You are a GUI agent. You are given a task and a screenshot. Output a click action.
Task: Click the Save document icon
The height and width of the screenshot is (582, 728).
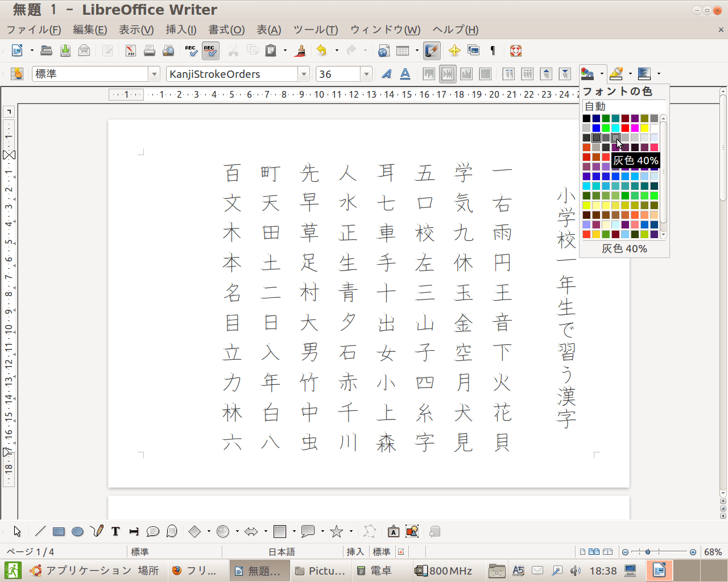pyautogui.click(x=65, y=51)
